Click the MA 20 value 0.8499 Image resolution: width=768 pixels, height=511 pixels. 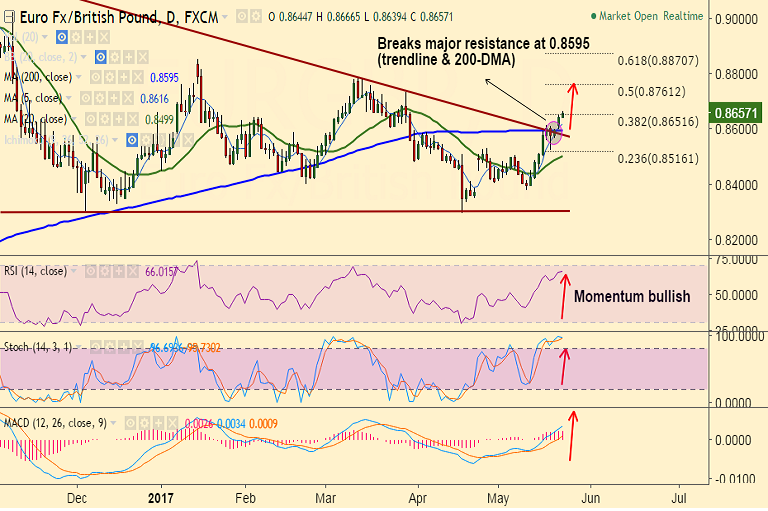[159, 120]
